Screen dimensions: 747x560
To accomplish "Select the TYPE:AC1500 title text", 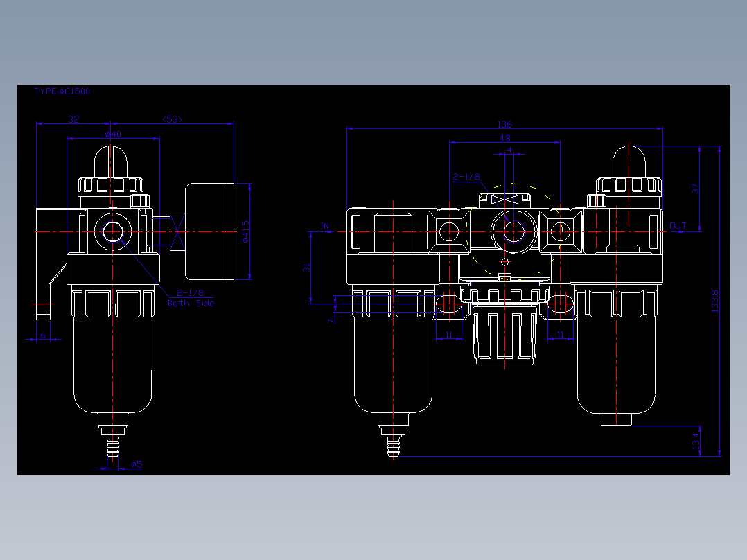I will point(62,91).
